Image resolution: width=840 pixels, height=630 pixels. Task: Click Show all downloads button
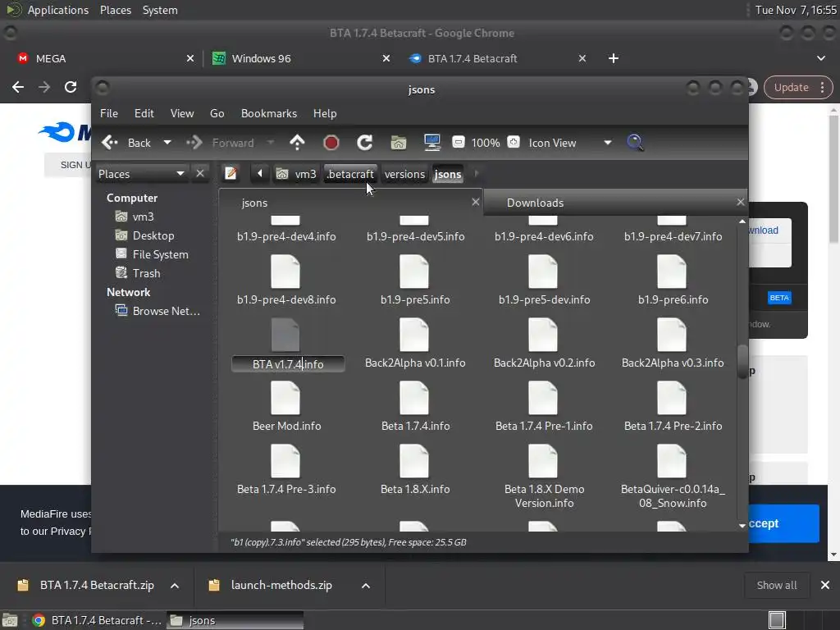click(x=776, y=586)
